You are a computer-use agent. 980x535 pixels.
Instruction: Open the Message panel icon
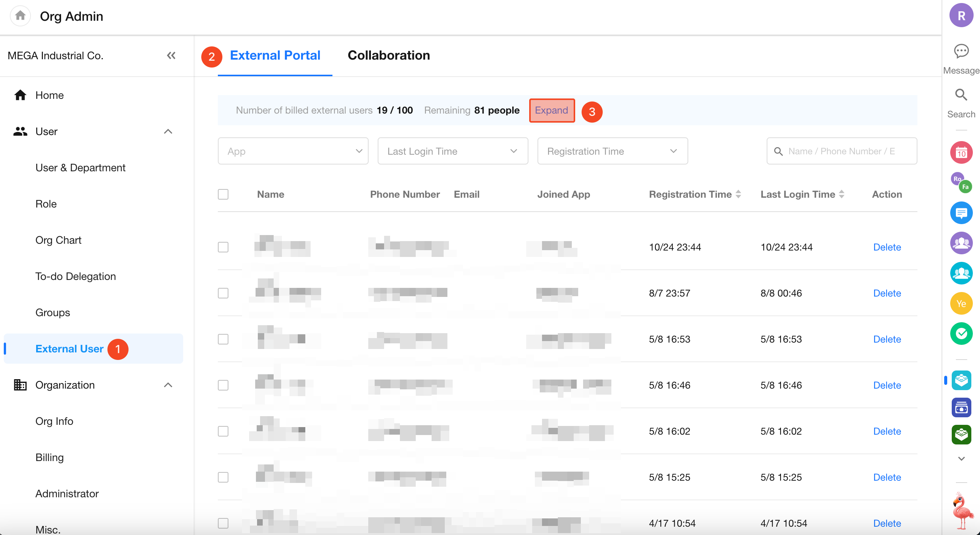tap(961, 51)
